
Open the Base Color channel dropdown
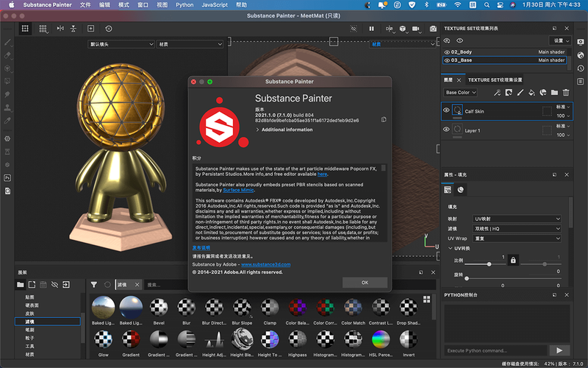pos(461,93)
